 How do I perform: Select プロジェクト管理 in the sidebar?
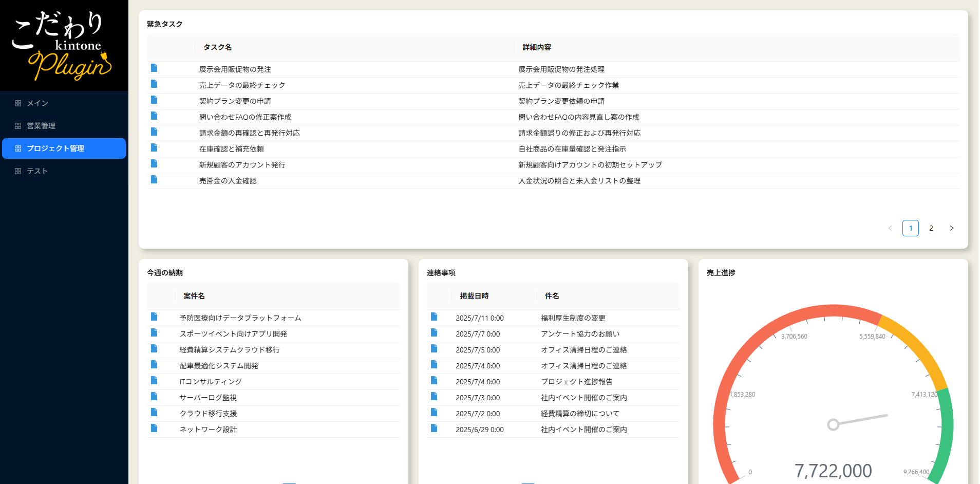(x=55, y=148)
